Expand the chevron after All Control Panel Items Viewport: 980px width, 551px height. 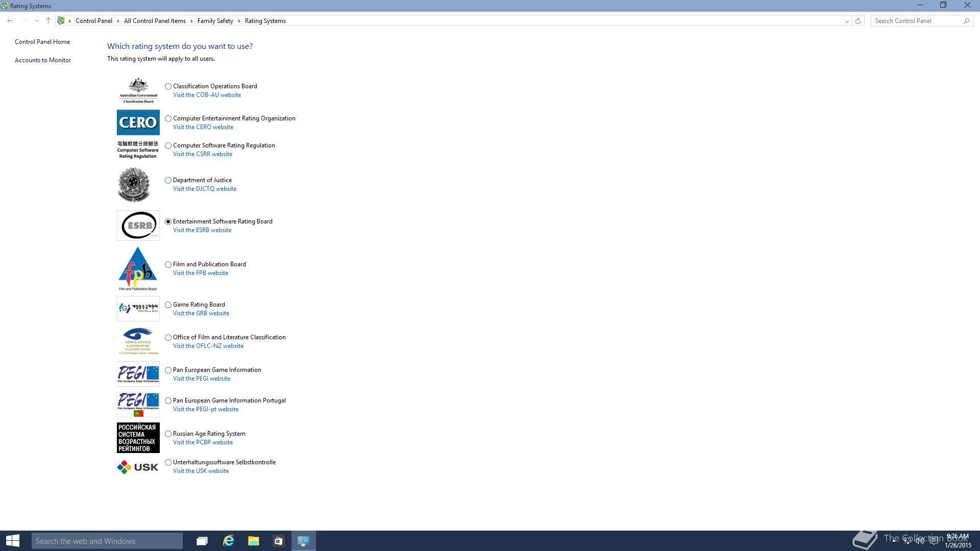point(192,21)
